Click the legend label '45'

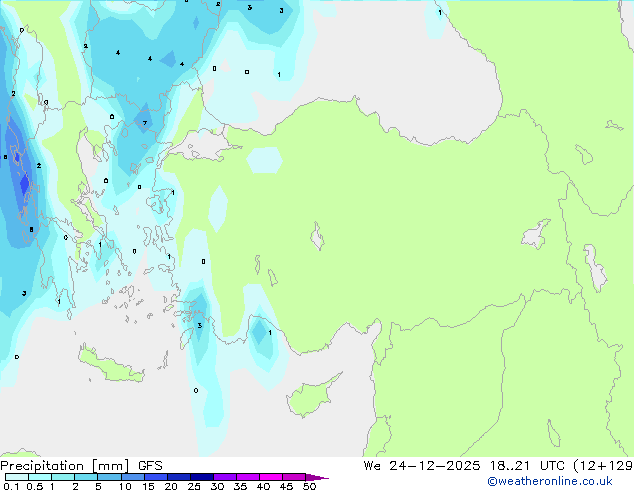[x=286, y=486]
